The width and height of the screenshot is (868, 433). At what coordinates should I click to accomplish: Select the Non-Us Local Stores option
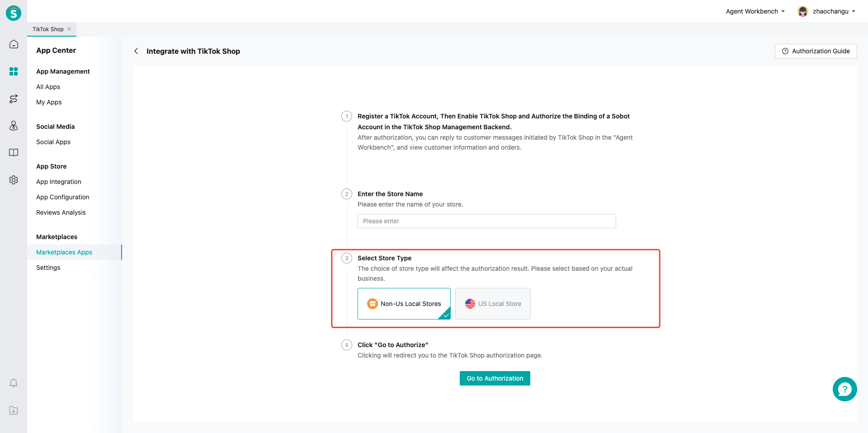click(x=404, y=304)
